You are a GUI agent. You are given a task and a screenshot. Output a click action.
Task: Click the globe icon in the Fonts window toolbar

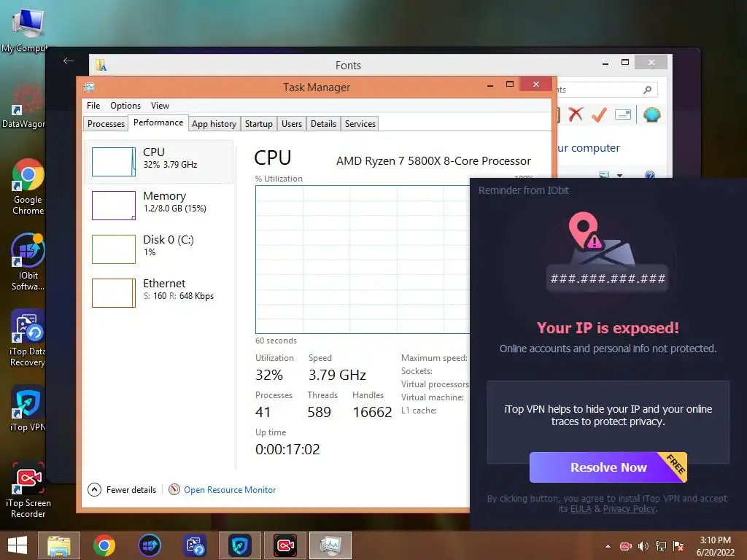click(x=651, y=114)
